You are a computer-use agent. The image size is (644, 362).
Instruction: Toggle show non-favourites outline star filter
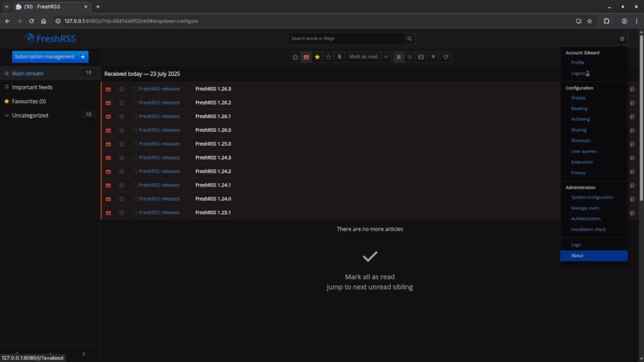click(328, 57)
